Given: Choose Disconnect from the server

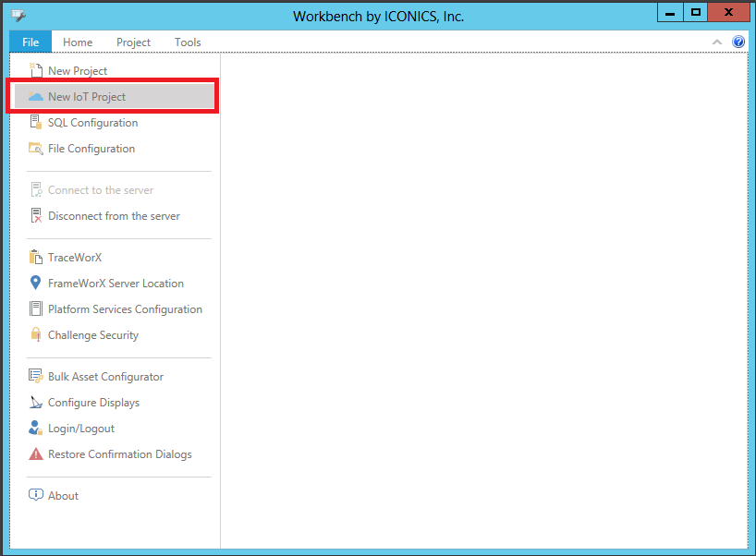Looking at the screenshot, I should tap(115, 216).
